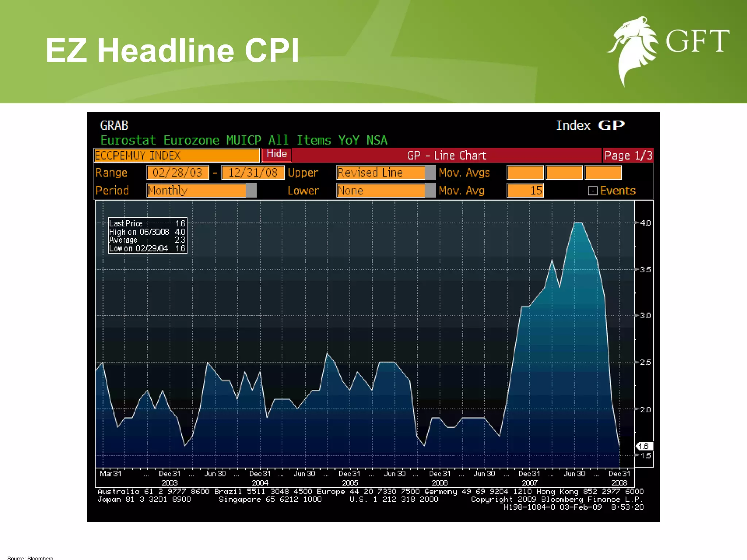Click the 2.5 y-axis label
Image resolution: width=747 pixels, height=560 pixels.
645,362
